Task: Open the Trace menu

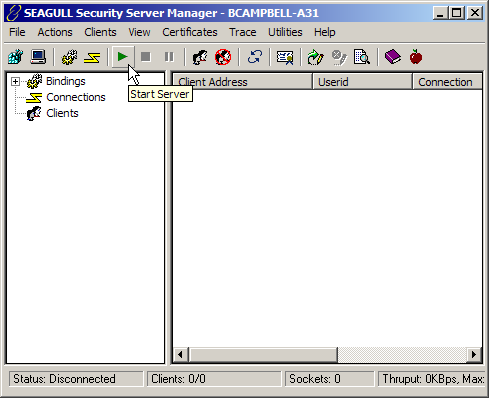Action: pos(243,32)
